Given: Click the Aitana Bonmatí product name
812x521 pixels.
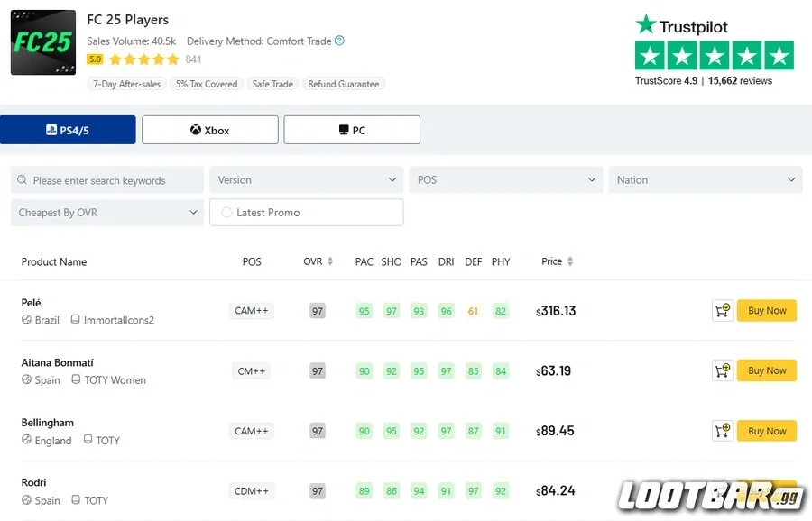Looking at the screenshot, I should [58, 362].
